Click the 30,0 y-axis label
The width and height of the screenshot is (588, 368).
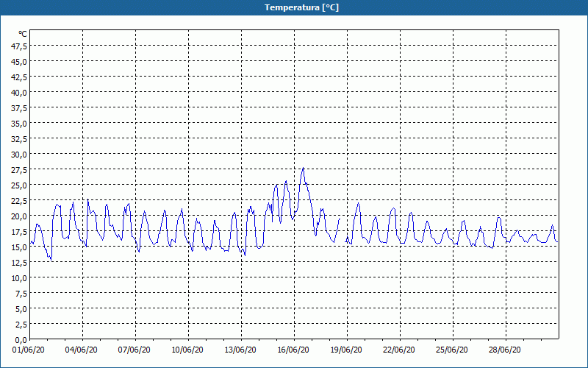pos(19,155)
